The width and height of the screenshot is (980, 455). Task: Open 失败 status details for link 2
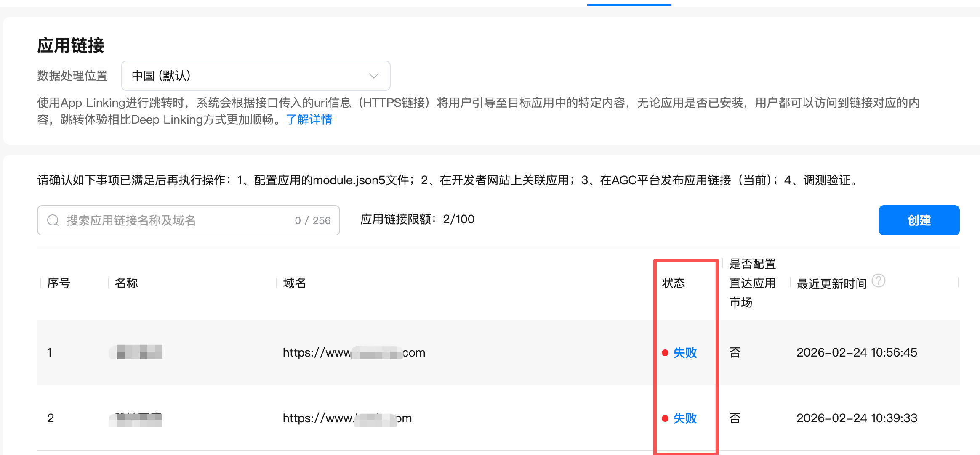[x=685, y=418]
